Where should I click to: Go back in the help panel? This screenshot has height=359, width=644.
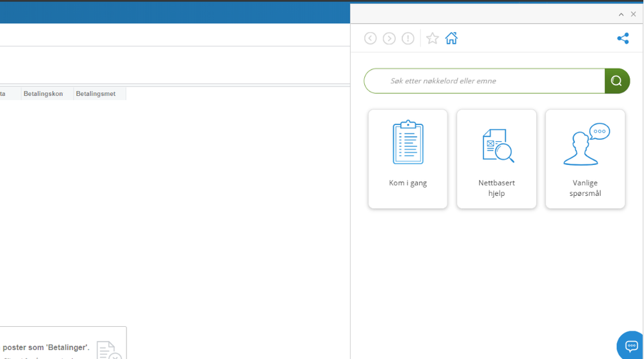[x=370, y=39]
